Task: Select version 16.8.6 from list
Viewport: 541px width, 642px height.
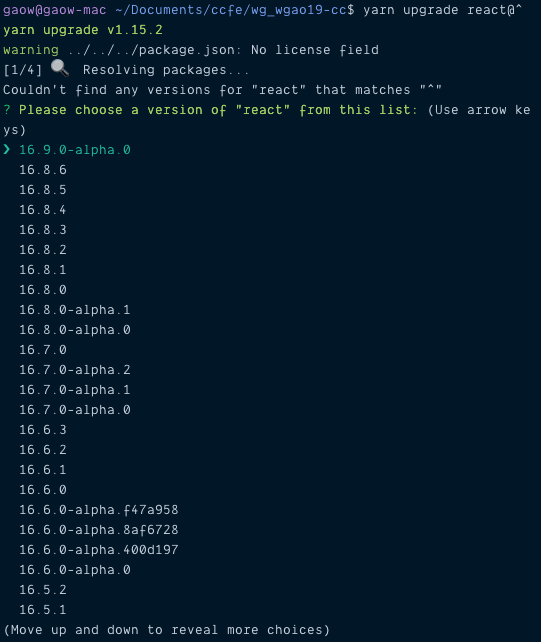Action: (43, 170)
